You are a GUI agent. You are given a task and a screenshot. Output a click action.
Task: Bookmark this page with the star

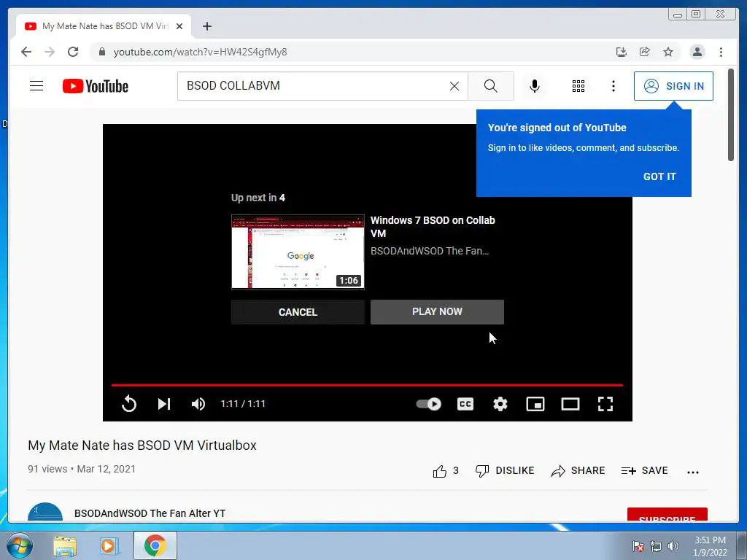coord(668,52)
